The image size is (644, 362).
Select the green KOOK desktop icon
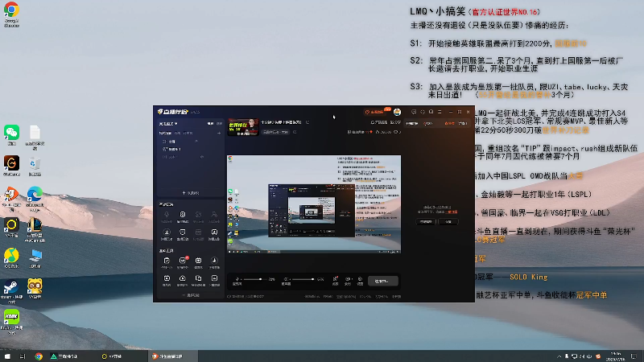coord(11,317)
